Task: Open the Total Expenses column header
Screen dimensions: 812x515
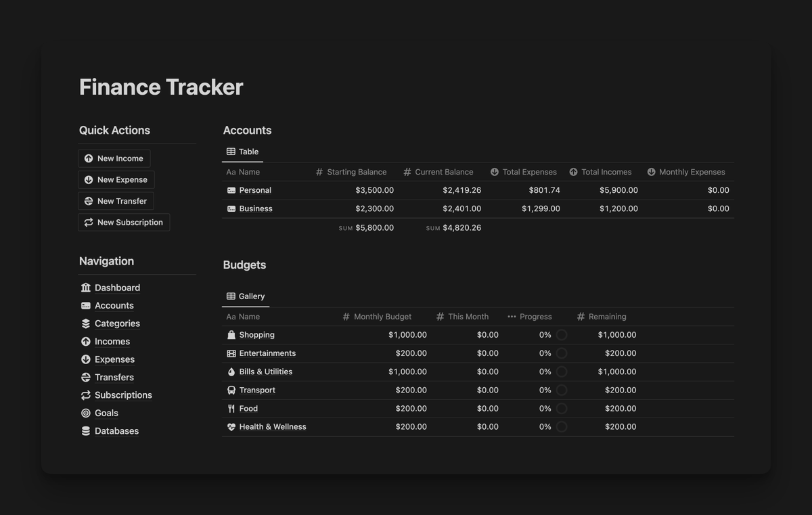Action: [524, 172]
